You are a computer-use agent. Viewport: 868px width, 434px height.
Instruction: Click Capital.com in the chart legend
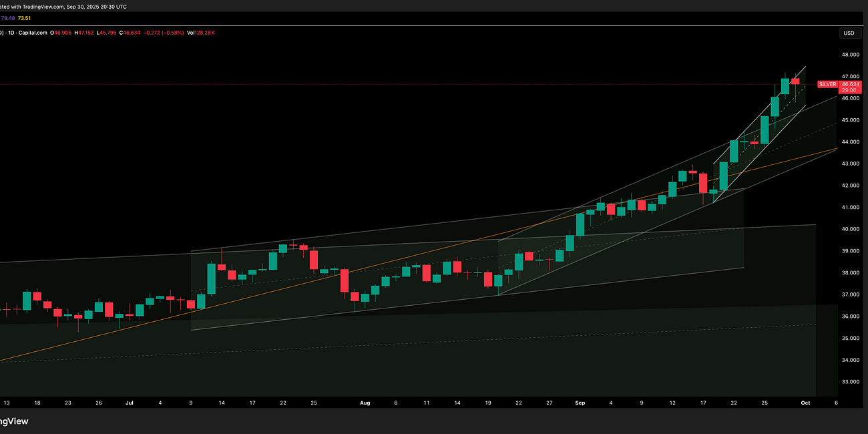click(33, 32)
